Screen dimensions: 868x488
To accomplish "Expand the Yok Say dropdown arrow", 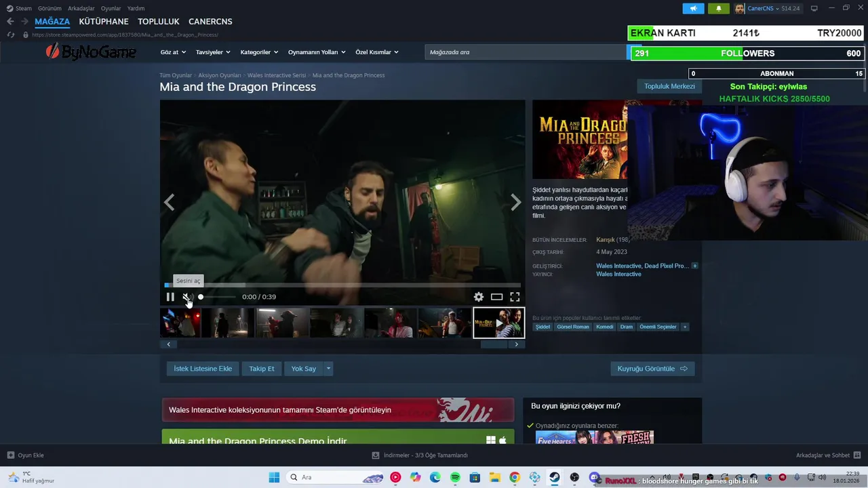I will [x=328, y=369].
